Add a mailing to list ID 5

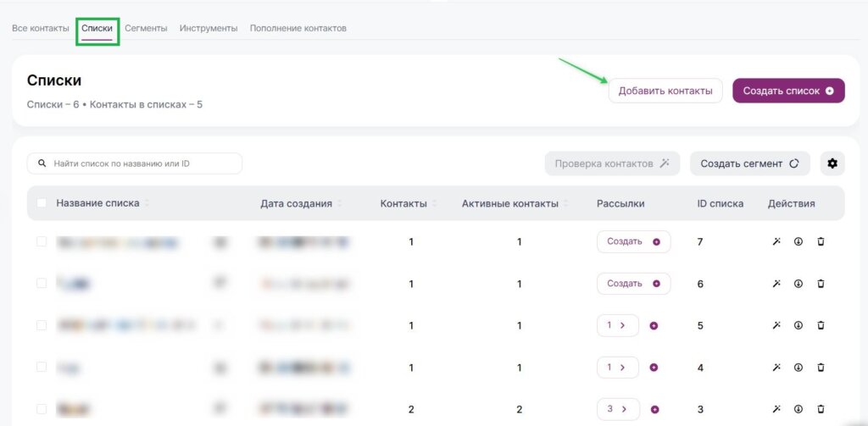click(654, 325)
